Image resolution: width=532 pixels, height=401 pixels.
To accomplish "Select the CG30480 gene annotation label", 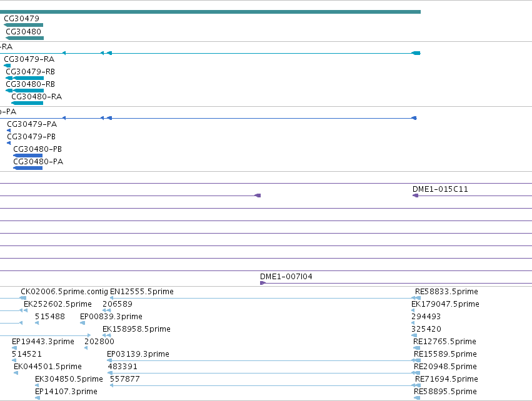I will coord(23,31).
